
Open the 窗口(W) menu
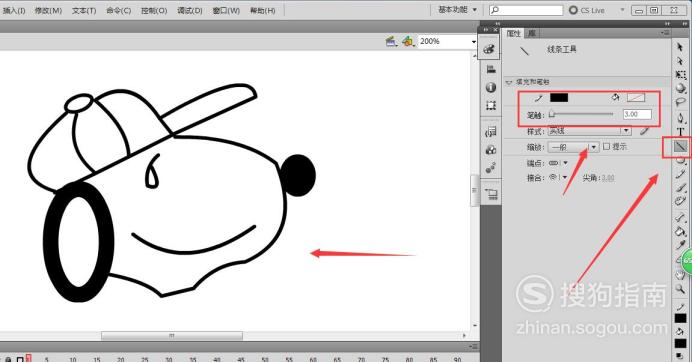point(226,10)
